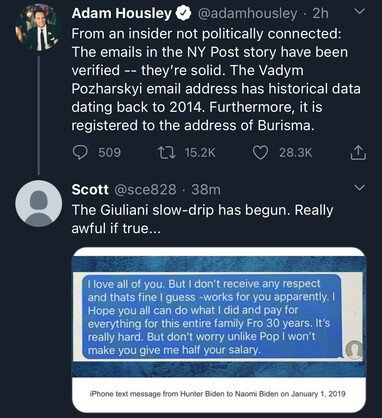Open the 38m timestamp on Scott's reply
Screen dimensions: 382x418
206,190
